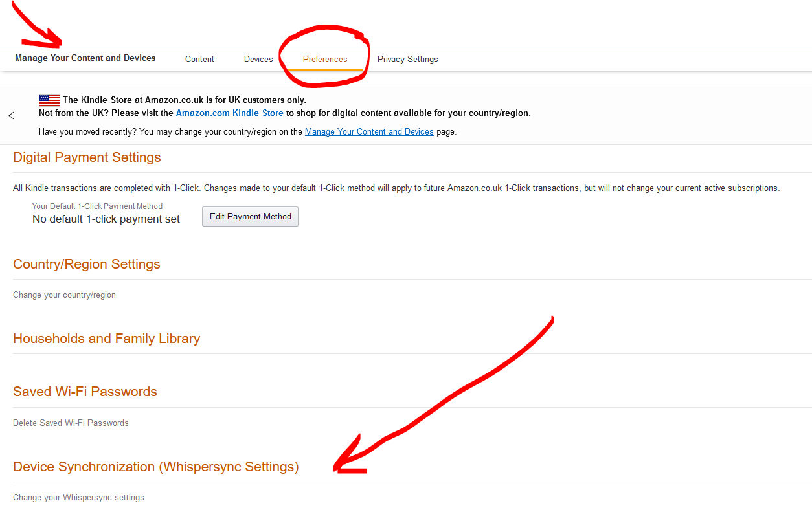Click the No default 1-click payment set text
Screen dimensions: 812x523
pos(106,219)
